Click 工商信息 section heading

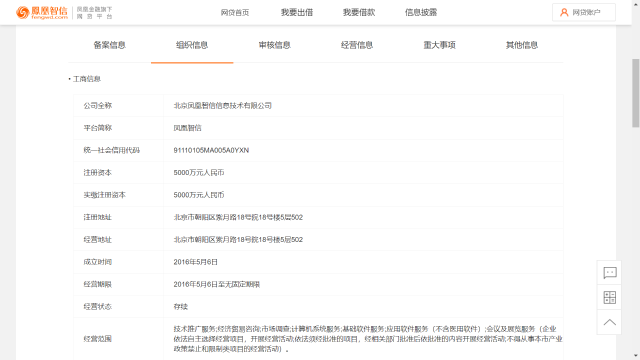point(87,79)
